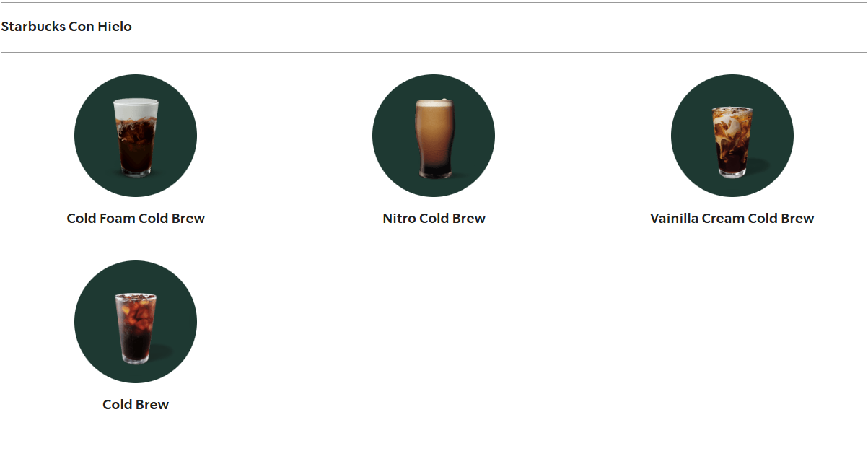Click the word Starbucks in the heading

click(33, 27)
